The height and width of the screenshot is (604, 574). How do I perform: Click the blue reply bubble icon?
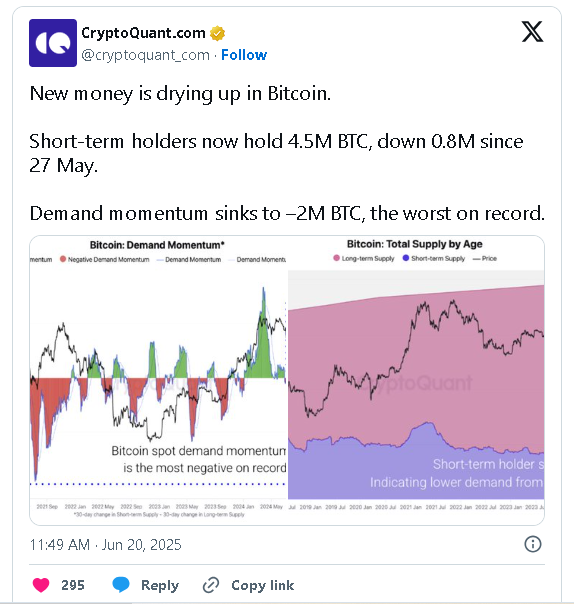coord(121,584)
